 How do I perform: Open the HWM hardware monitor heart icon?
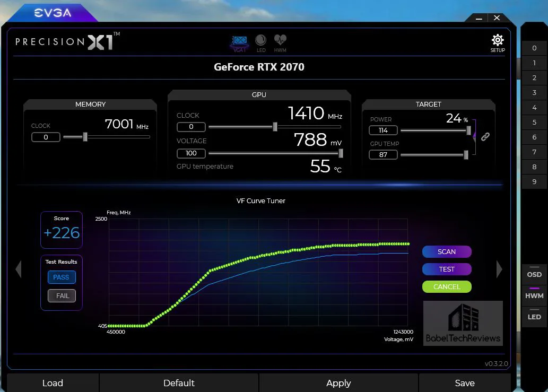[x=280, y=43]
